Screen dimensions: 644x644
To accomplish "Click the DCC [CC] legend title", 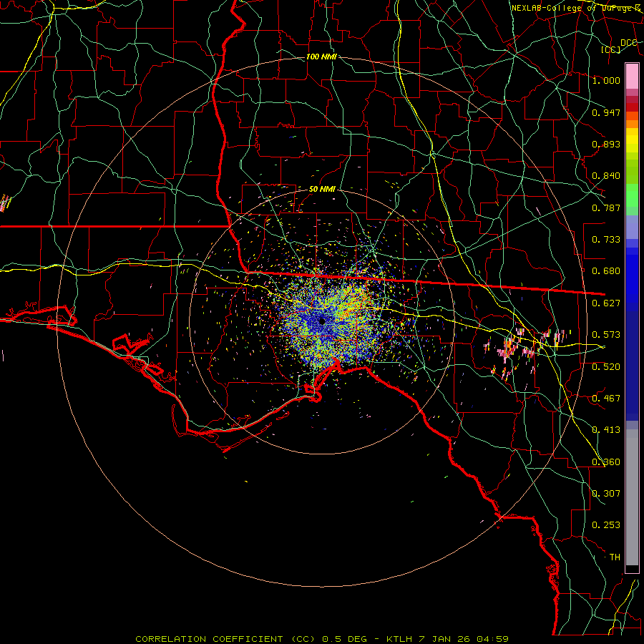I will pos(618,46).
